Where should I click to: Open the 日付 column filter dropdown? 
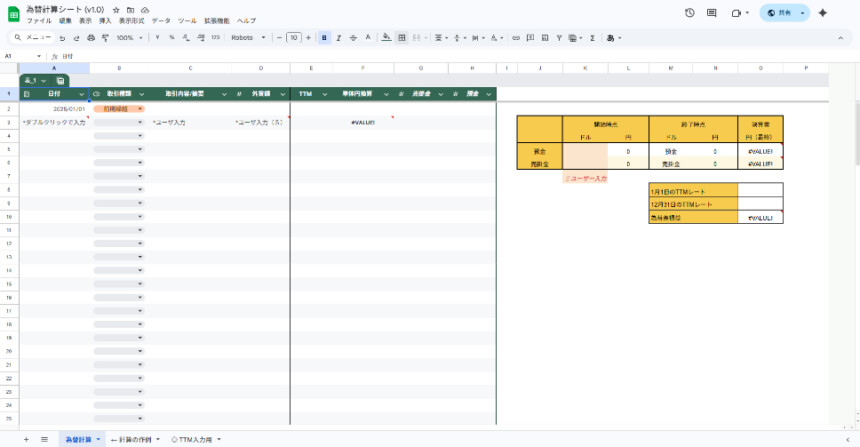[x=84, y=94]
